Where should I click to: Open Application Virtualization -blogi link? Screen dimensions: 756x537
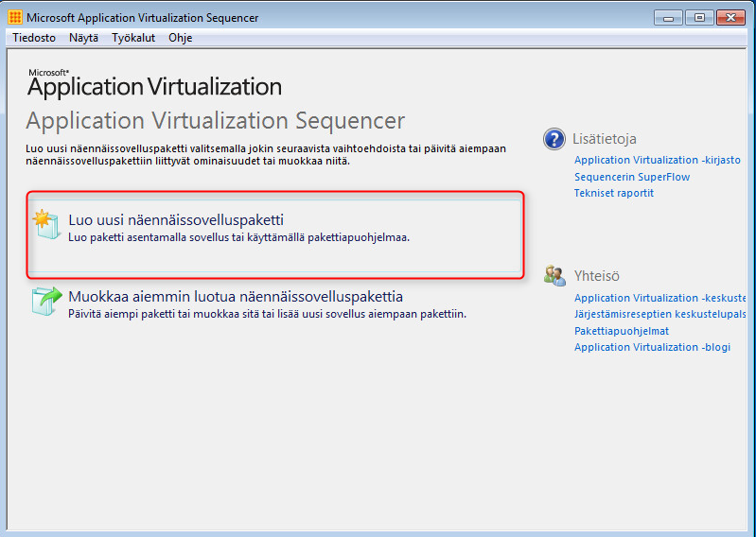pos(652,347)
